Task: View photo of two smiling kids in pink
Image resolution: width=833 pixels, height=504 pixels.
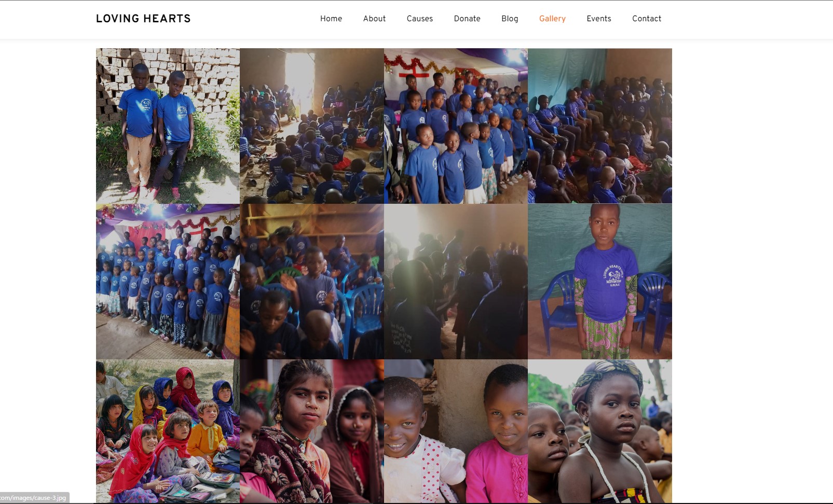Action: 456,431
